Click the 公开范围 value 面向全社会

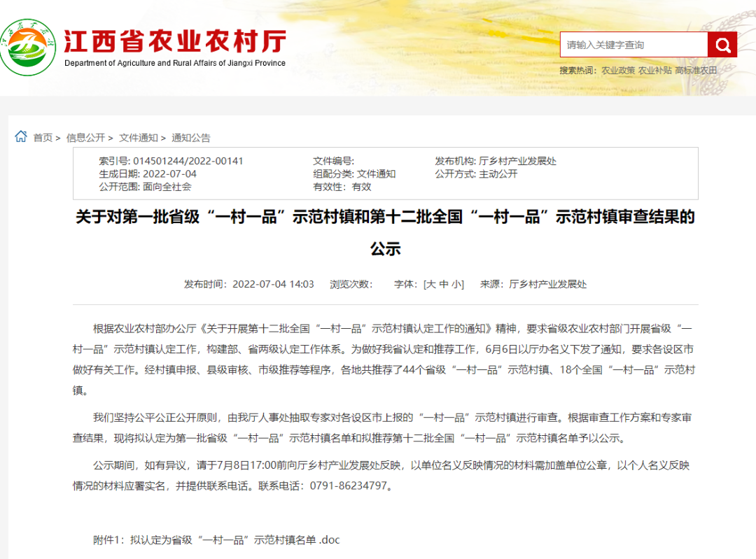click(x=167, y=187)
